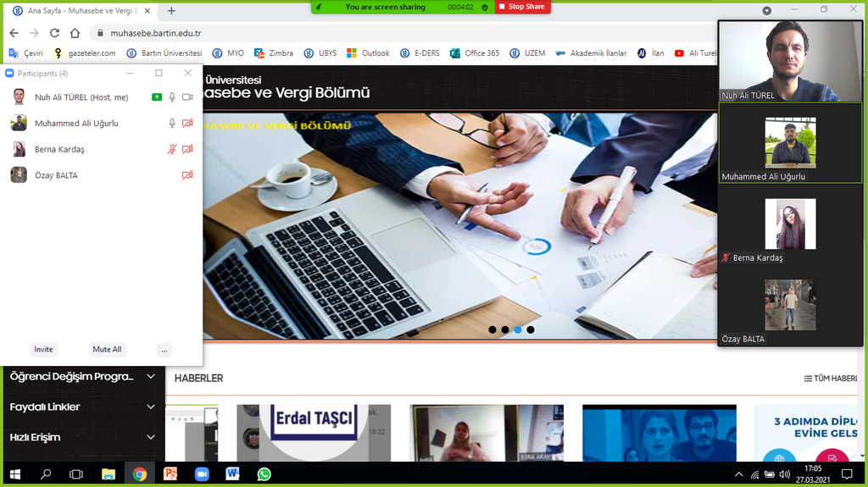
Task: Toggle Muhammed Ali Uğurlu's video camera
Action: (x=187, y=124)
